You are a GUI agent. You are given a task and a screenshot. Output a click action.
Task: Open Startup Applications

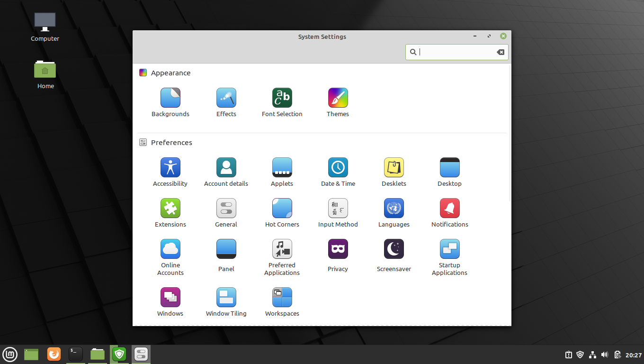click(x=450, y=257)
